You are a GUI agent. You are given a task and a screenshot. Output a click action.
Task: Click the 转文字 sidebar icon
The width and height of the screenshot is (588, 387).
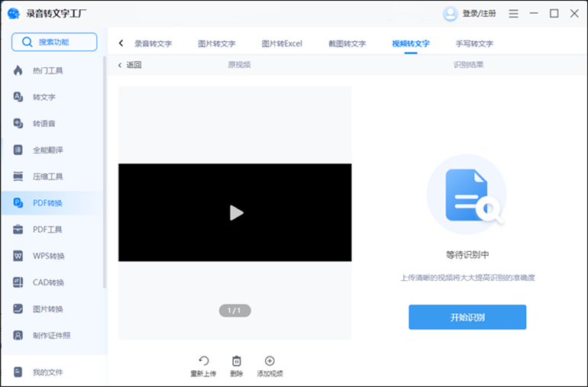pos(18,97)
